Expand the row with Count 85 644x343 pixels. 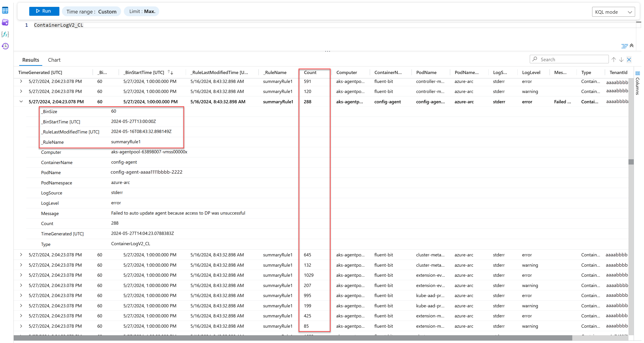(21, 326)
